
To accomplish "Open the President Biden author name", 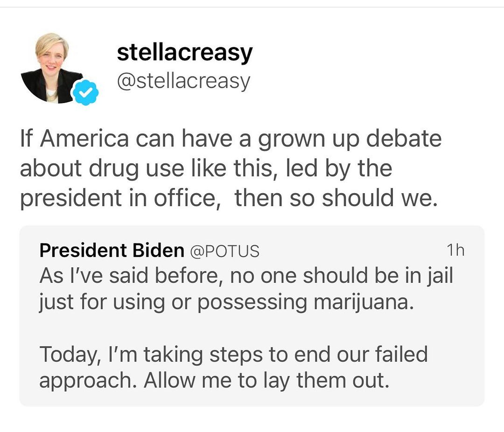I will 112,251.
